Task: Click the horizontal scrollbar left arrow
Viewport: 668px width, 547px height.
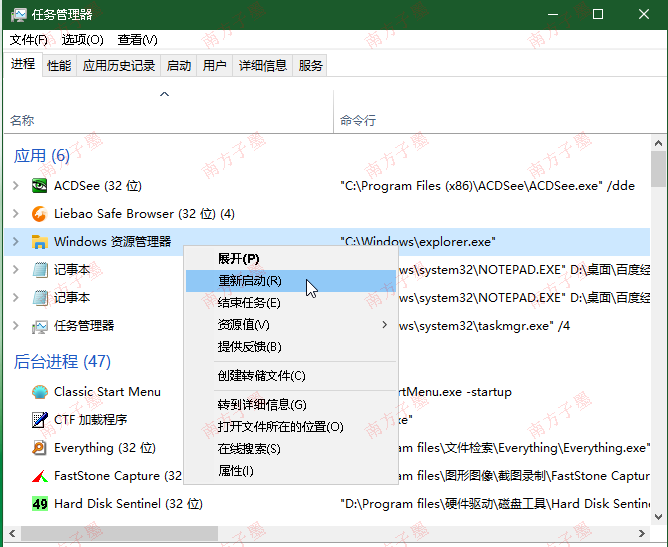Action: pos(12,533)
